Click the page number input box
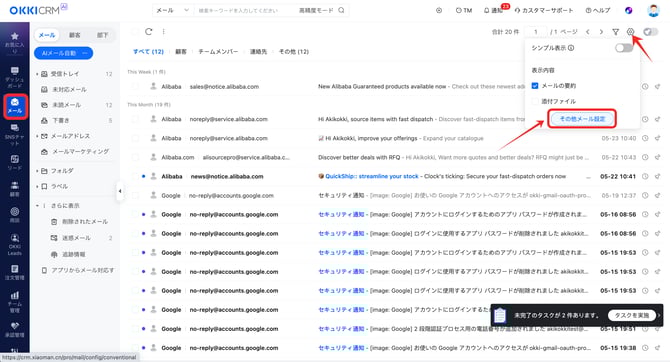670x362 pixels. [x=535, y=32]
